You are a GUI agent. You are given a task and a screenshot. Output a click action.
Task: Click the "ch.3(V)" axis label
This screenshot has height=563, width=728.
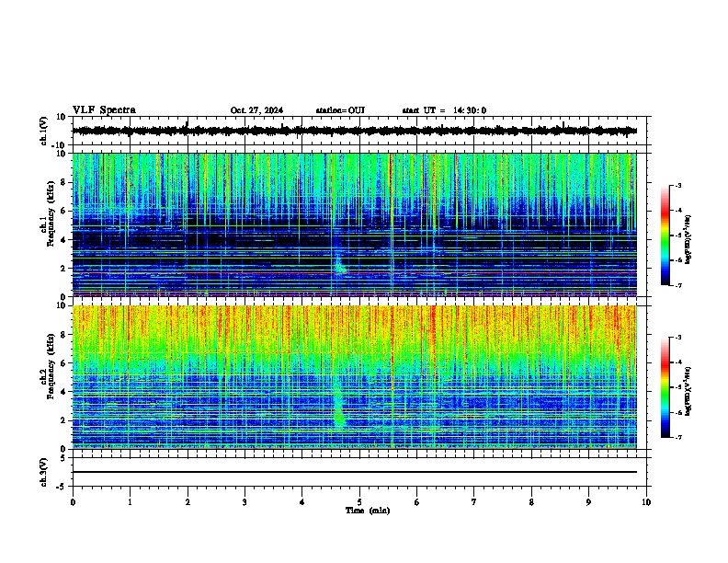pyautogui.click(x=44, y=473)
